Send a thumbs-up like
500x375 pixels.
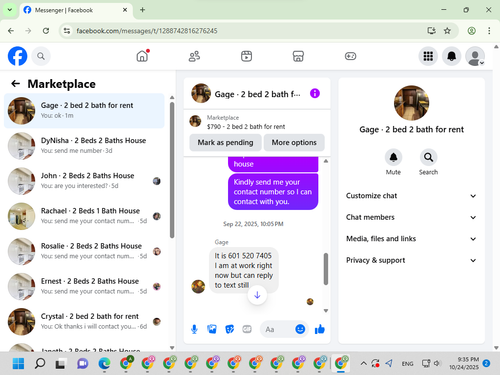coord(320,329)
